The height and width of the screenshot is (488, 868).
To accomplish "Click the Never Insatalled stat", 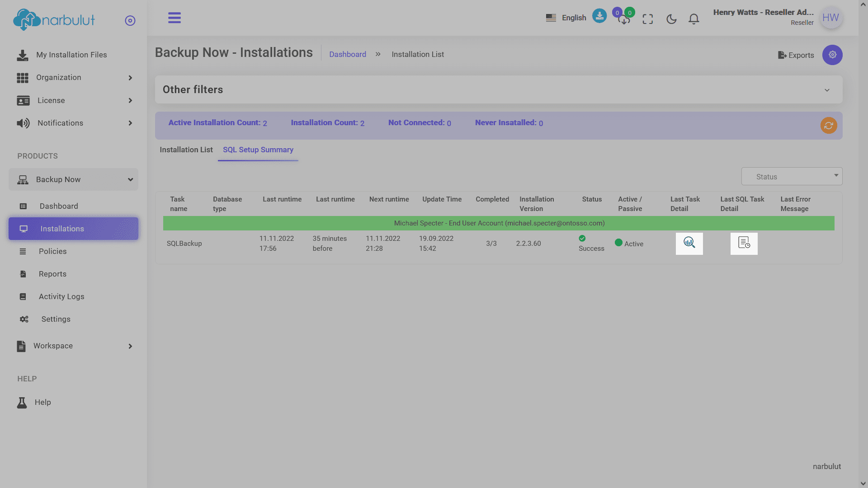I will [509, 123].
